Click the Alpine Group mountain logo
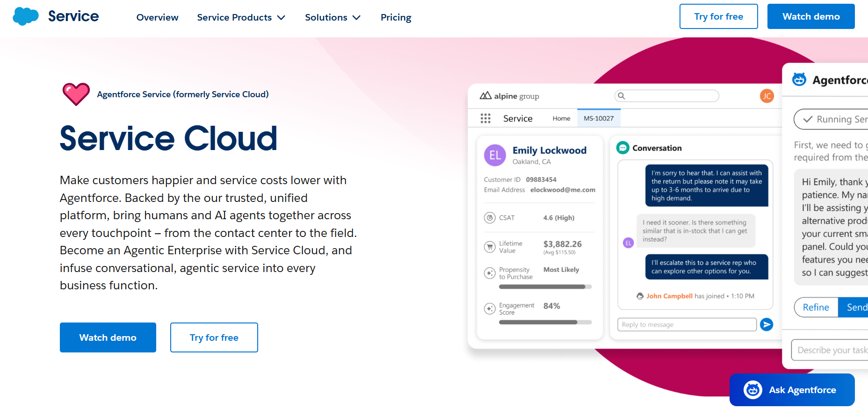 [485, 95]
